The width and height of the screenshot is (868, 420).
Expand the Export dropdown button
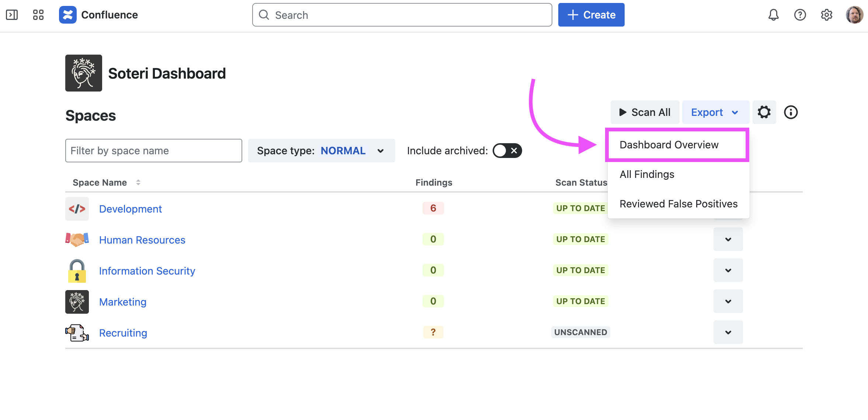click(715, 112)
